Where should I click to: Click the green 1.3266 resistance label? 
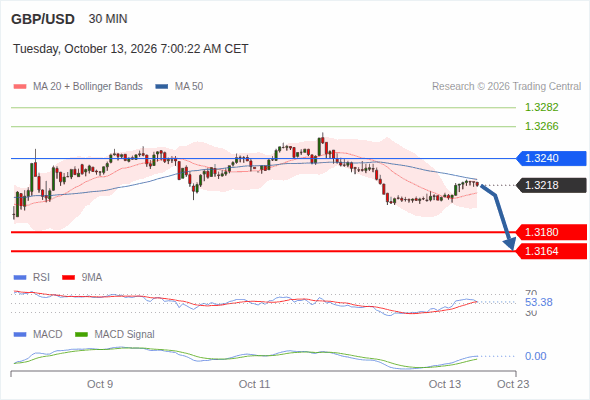(x=541, y=126)
